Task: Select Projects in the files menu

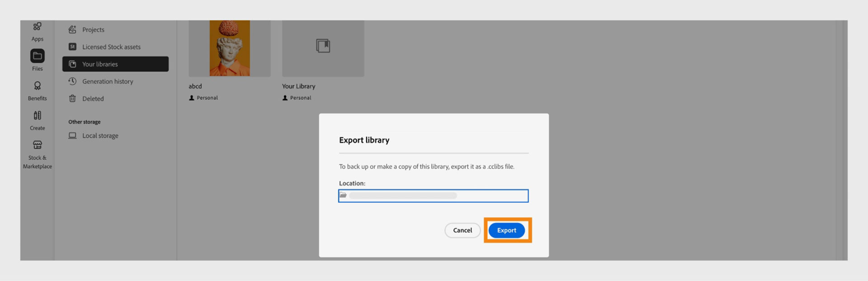Action: 115,29
